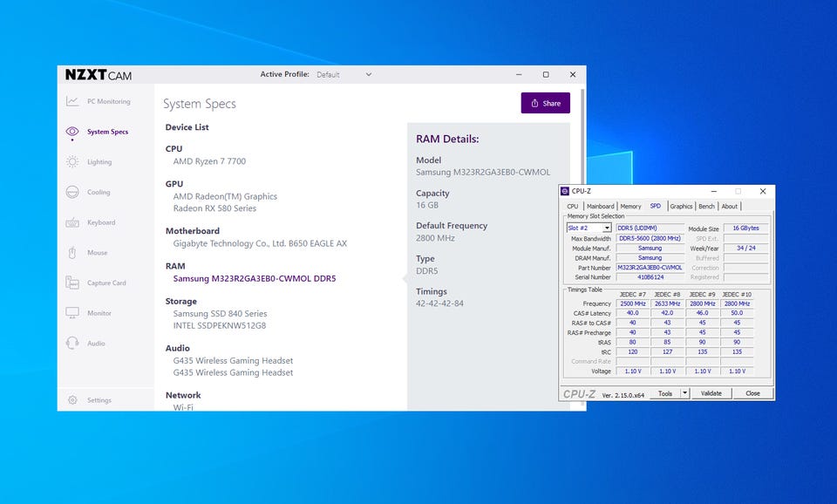The width and height of the screenshot is (837, 504).
Task: Switch to the Mainboard tab in CPU-Z
Action: (x=601, y=206)
